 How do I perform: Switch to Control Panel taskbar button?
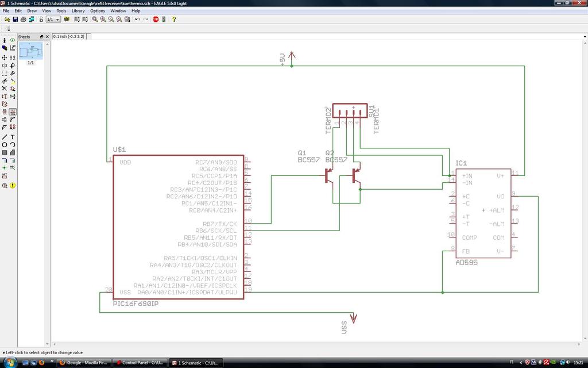[x=140, y=363]
